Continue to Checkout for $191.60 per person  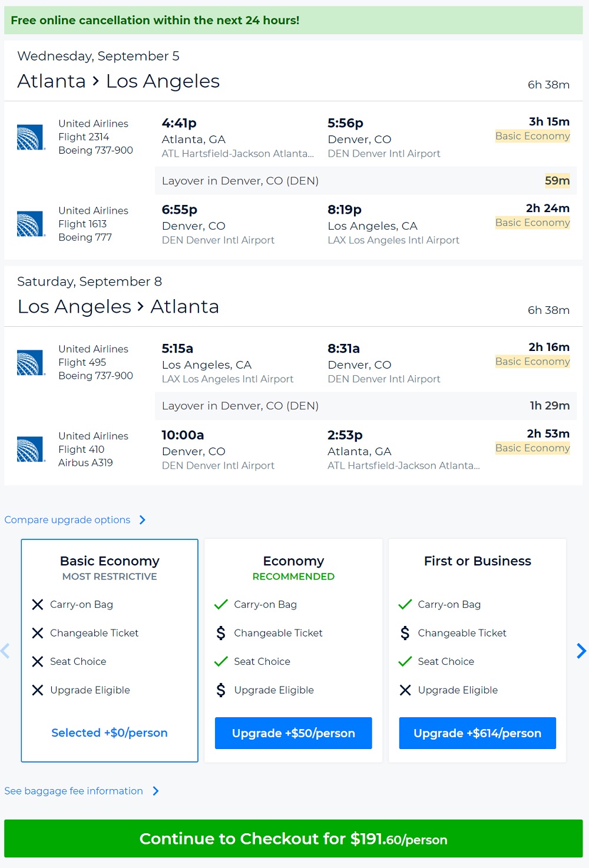click(x=293, y=839)
